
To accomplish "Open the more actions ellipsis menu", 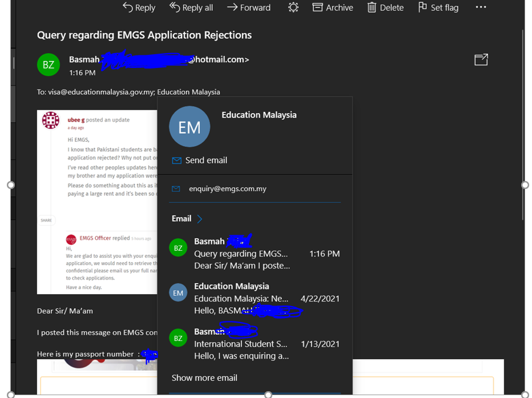I will pos(481,7).
